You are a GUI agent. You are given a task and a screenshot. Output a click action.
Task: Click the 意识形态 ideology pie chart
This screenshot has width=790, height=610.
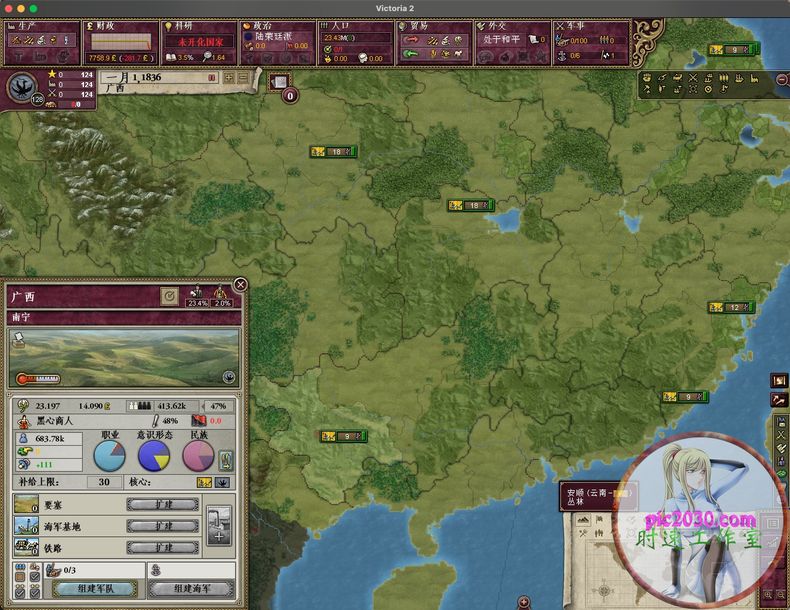point(154,456)
